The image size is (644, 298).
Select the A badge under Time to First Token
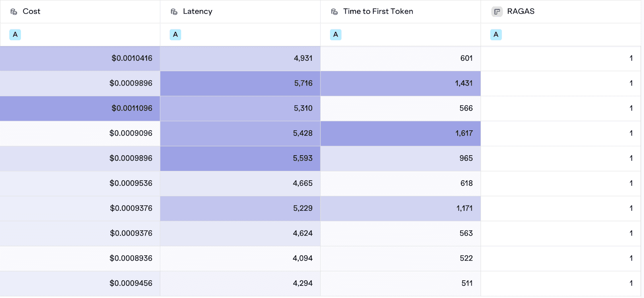point(336,35)
